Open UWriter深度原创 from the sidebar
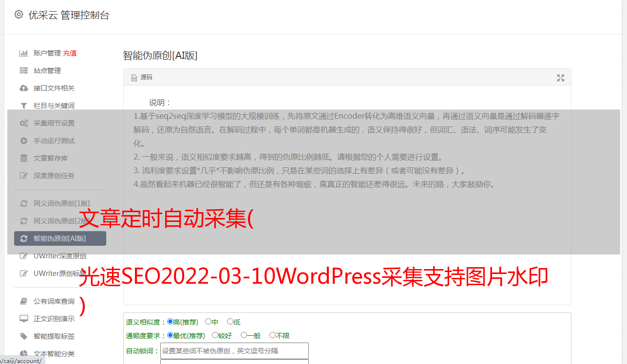This screenshot has height=364, width=627. pyautogui.click(x=60, y=256)
